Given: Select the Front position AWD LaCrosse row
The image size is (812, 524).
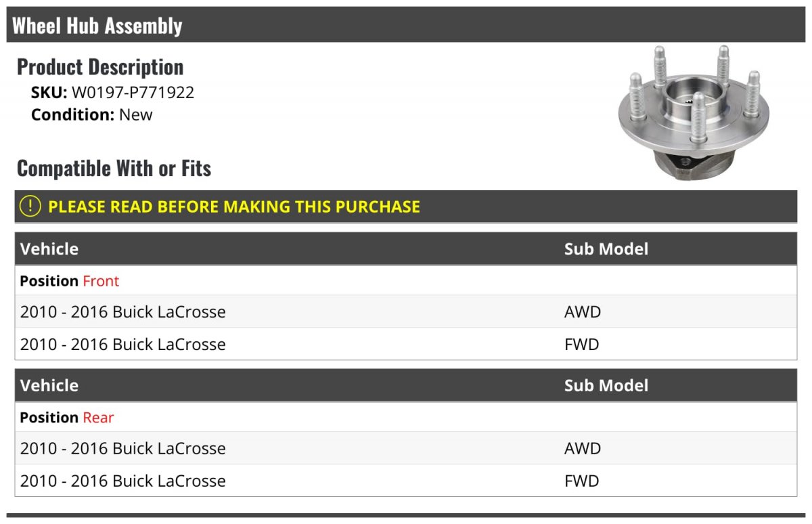Looking at the screenshot, I should (406, 312).
